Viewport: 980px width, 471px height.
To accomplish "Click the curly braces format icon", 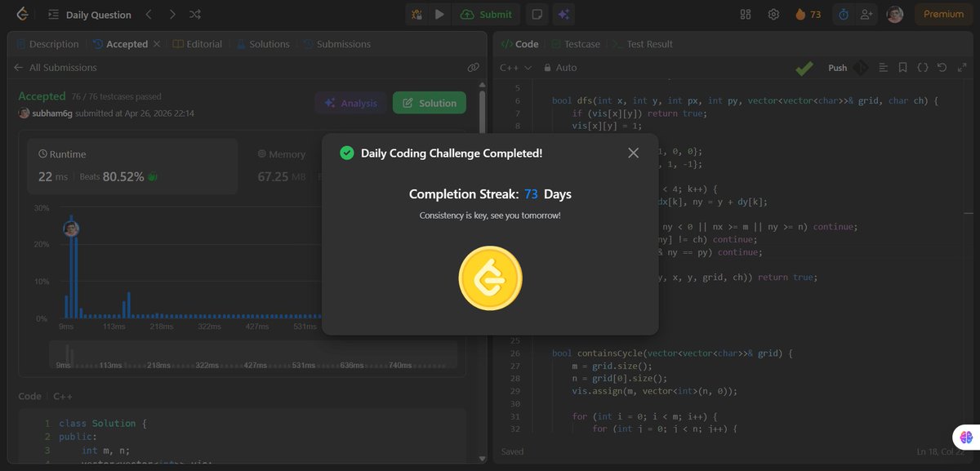I will pyautogui.click(x=923, y=68).
